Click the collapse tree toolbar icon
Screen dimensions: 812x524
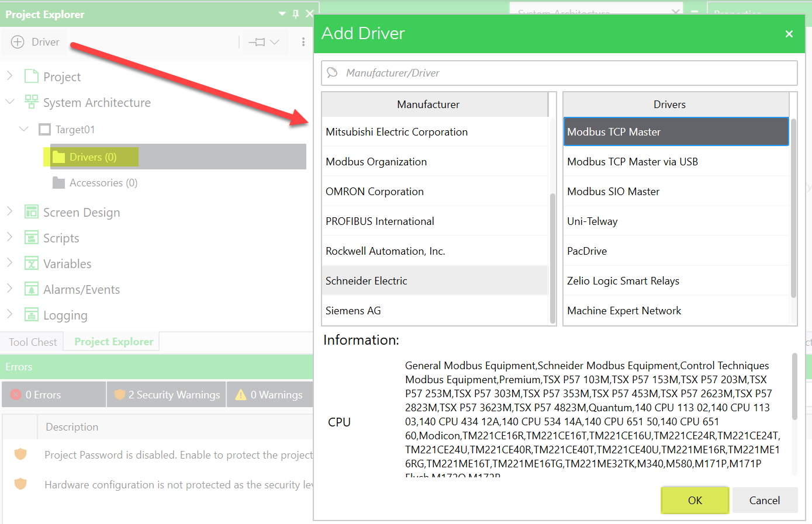tap(257, 42)
